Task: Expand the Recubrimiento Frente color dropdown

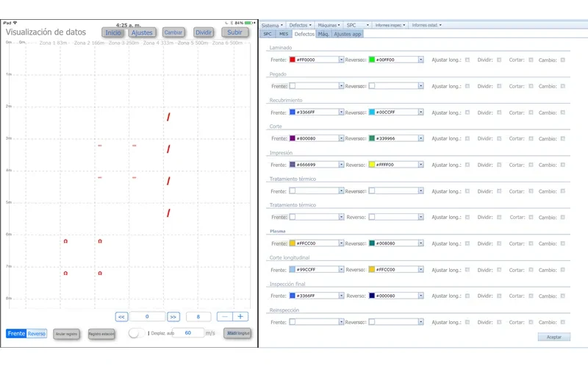Action: click(341, 112)
